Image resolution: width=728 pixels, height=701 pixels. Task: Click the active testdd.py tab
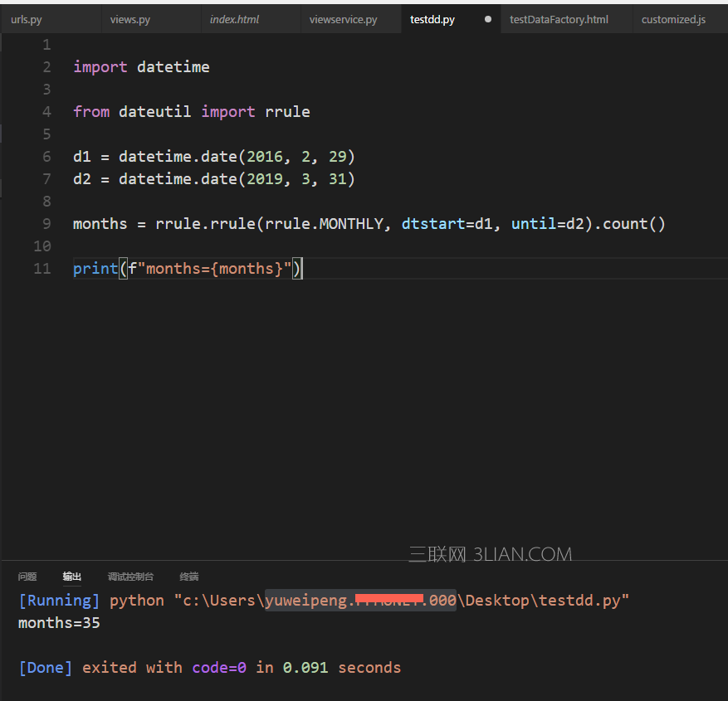[x=432, y=19]
